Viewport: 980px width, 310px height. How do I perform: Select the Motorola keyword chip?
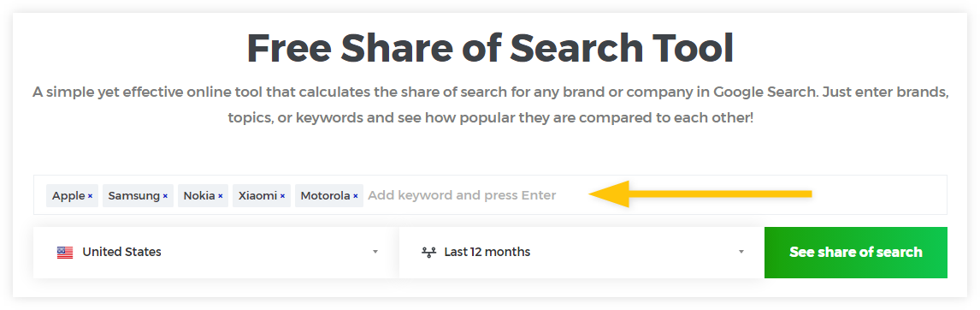click(x=328, y=195)
